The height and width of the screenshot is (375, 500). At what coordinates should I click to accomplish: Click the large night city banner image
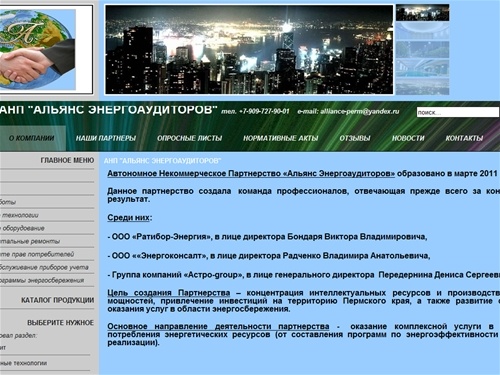coord(249,50)
